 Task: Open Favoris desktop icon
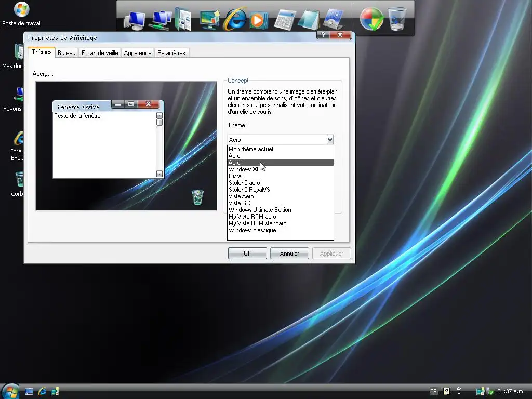coord(12,99)
